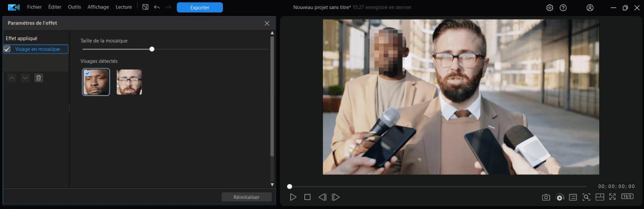Open the settings gear icon
Image resolution: width=644 pixels, height=209 pixels.
549,8
